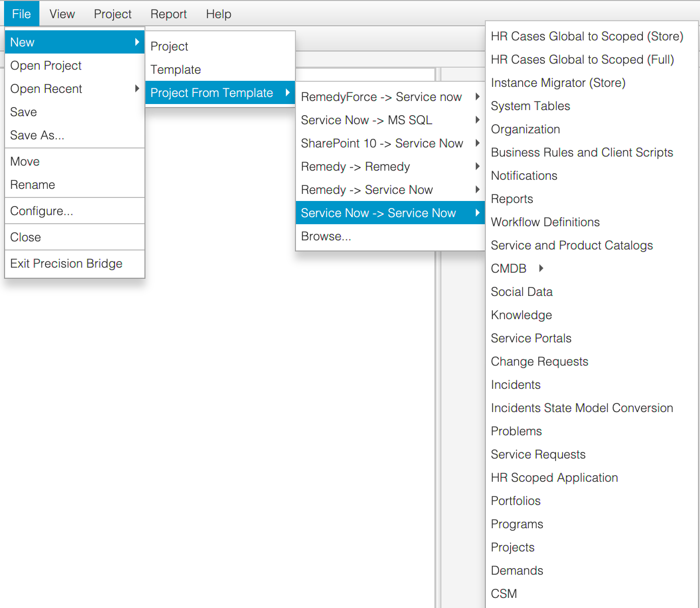Choose Open Project from File menu

pos(75,65)
